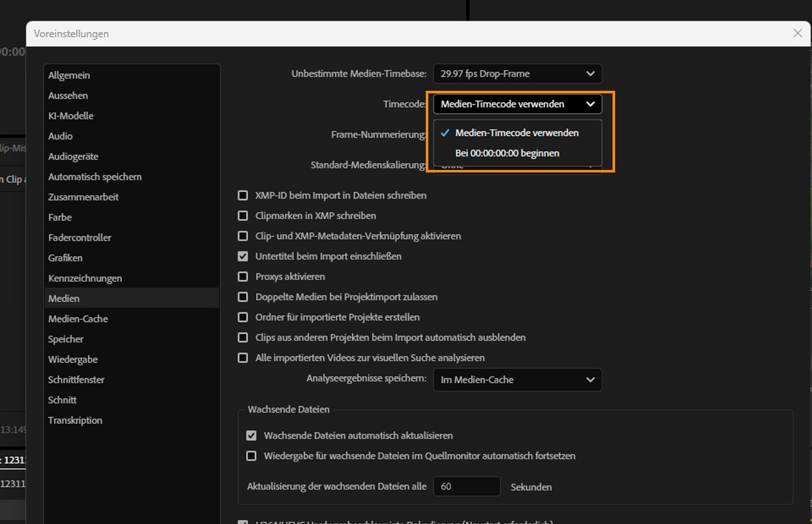Disable Untertitel beim Import einschließen
The height and width of the screenshot is (524, 812).
click(x=243, y=256)
